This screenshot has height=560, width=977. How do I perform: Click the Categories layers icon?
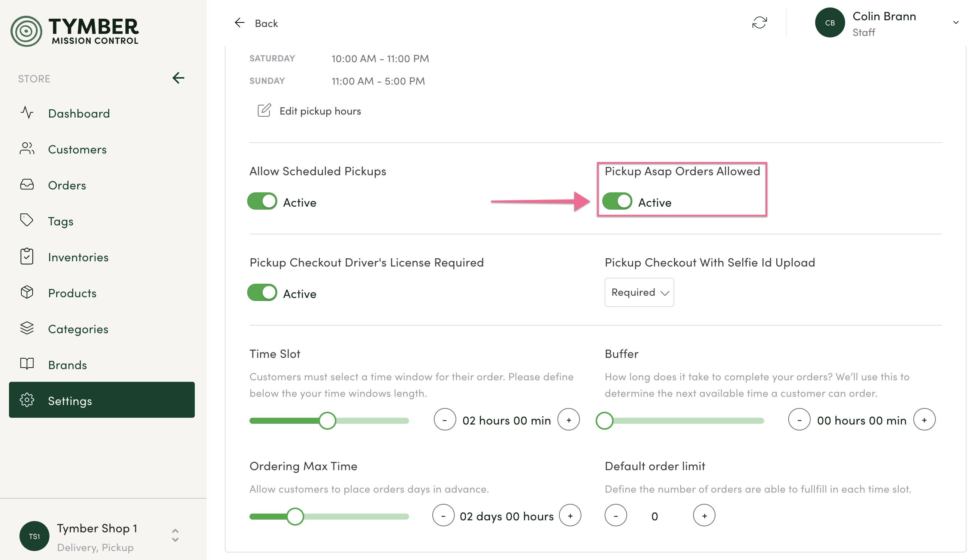pos(27,328)
